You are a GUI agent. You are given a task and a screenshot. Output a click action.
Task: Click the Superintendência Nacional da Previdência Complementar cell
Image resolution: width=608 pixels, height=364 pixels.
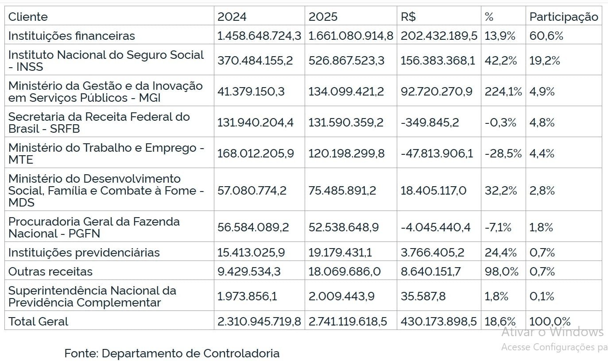pyautogui.click(x=92, y=297)
